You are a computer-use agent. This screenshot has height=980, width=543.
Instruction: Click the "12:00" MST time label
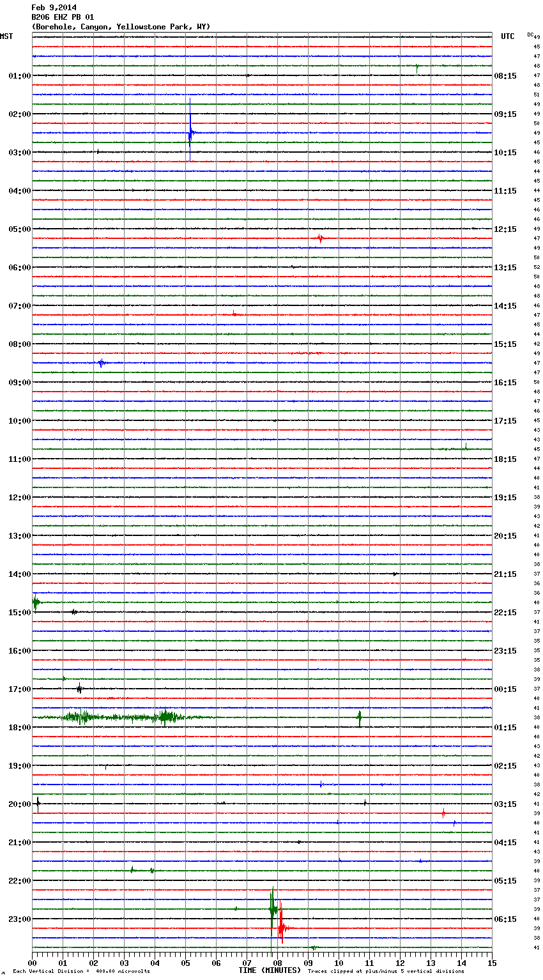click(x=19, y=498)
